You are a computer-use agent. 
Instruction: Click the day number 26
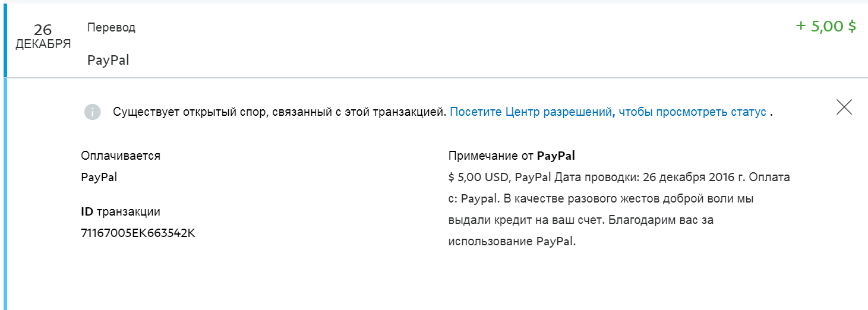pyautogui.click(x=43, y=30)
